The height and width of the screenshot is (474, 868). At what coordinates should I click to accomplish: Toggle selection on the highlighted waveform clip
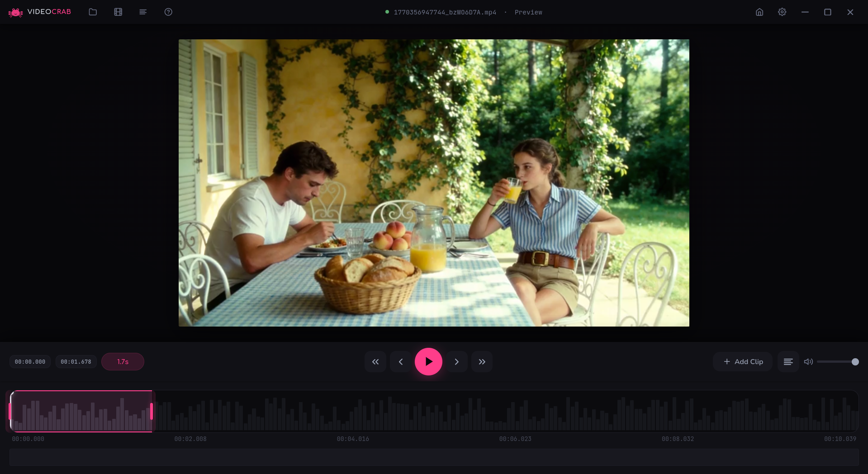click(x=81, y=412)
